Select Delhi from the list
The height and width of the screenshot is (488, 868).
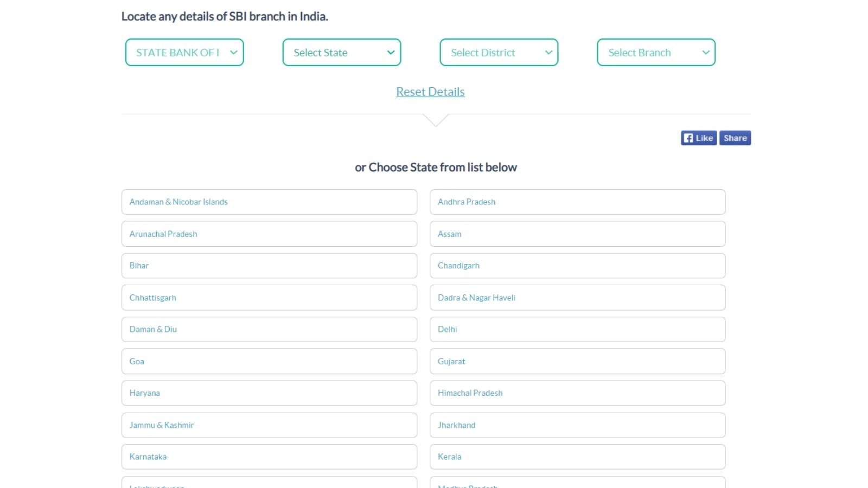(578, 329)
